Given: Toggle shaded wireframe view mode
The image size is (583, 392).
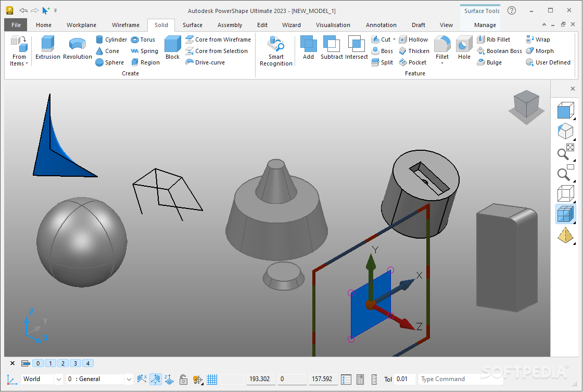Looking at the screenshot, I should pos(565,214).
